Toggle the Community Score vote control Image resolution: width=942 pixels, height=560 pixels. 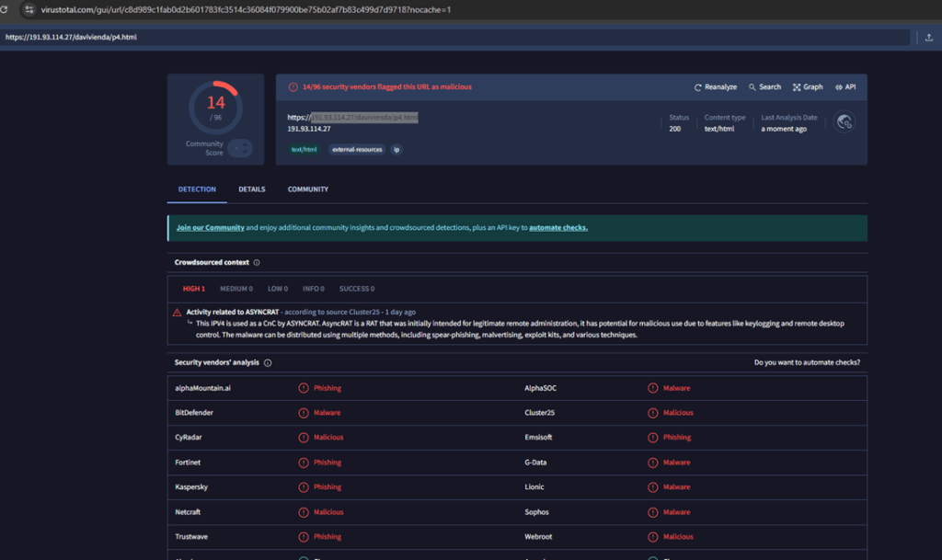click(x=240, y=147)
